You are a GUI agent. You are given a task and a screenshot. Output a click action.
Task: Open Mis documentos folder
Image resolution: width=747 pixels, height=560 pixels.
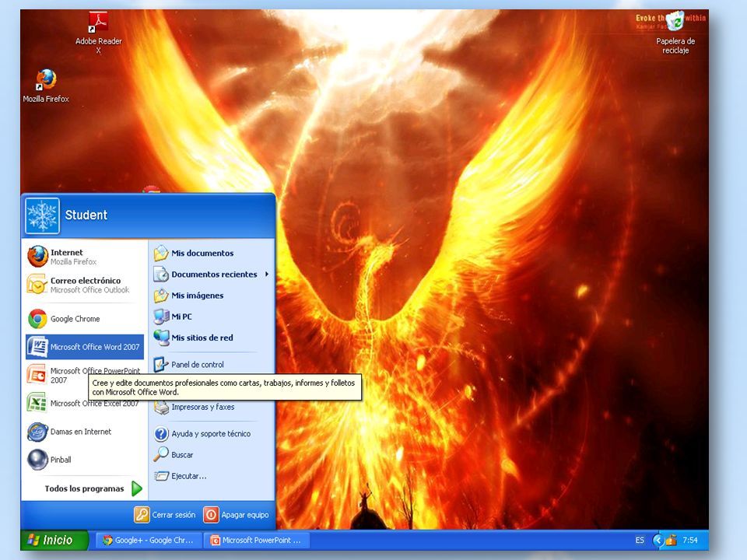[x=211, y=253]
